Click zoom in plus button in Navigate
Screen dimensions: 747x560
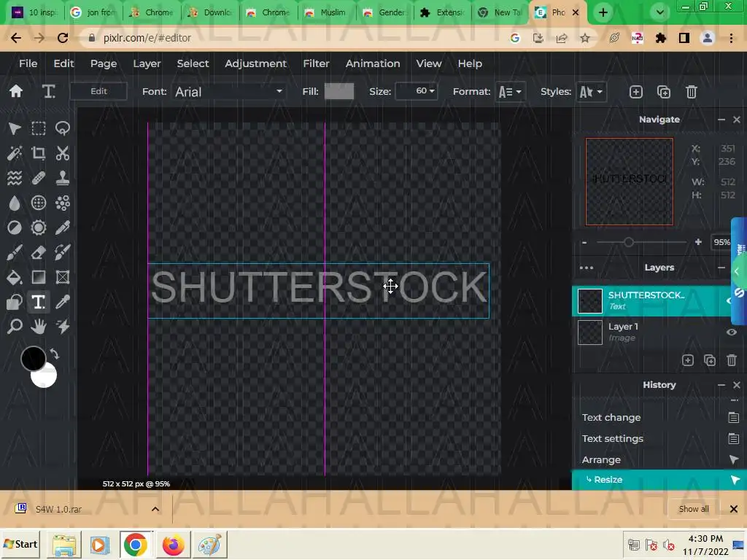click(698, 242)
